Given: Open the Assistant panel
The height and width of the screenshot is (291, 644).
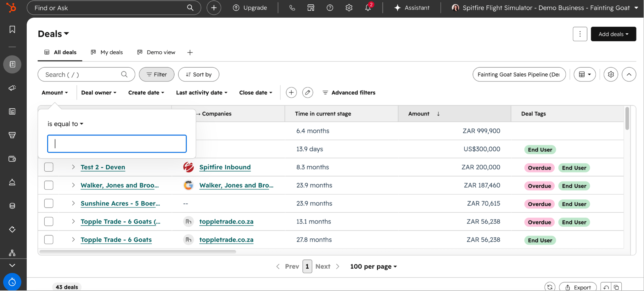Looking at the screenshot, I should [x=412, y=8].
